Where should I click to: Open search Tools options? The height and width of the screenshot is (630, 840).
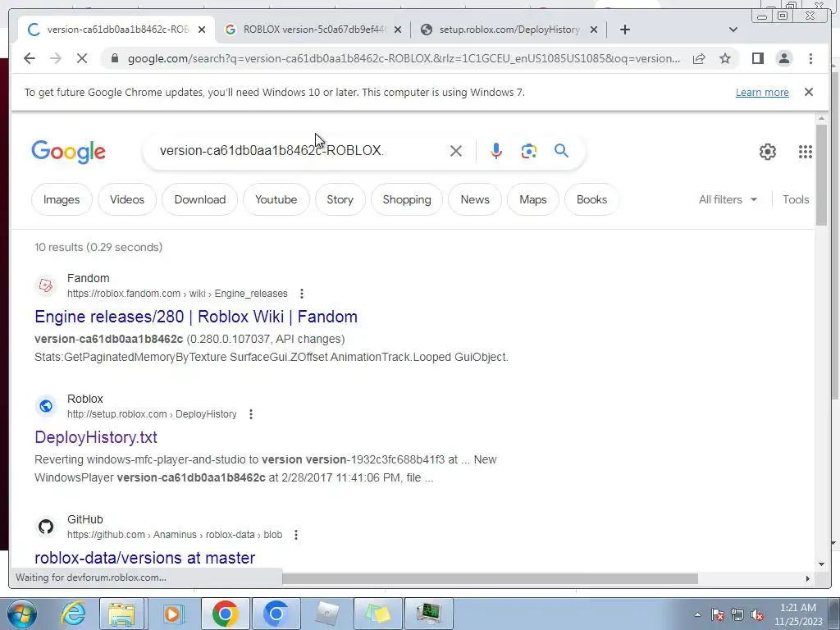(796, 199)
